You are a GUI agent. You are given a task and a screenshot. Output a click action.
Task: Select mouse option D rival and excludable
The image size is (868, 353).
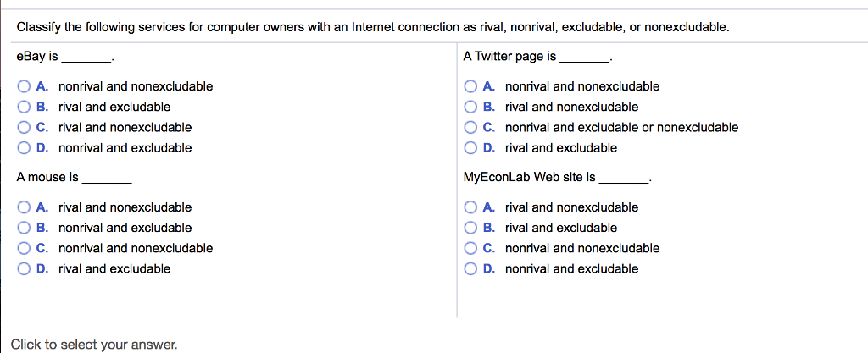(24, 269)
